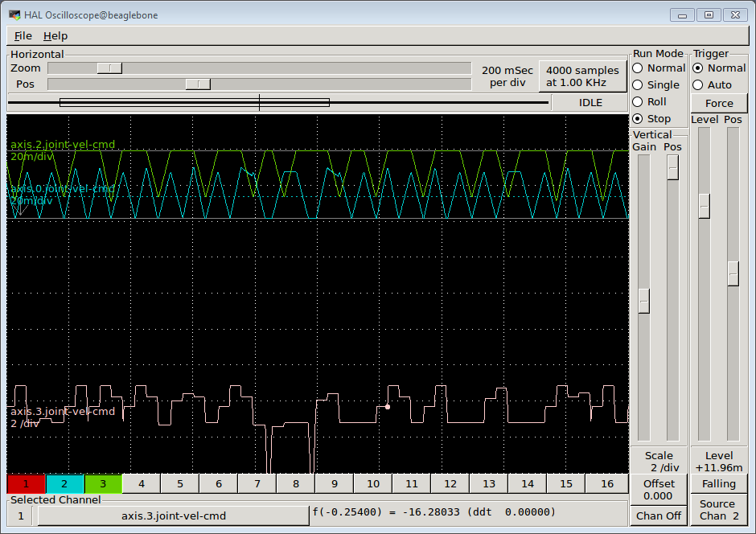Click the horizontal Zoom slider handle
The height and width of the screenshot is (534, 756).
coord(109,68)
